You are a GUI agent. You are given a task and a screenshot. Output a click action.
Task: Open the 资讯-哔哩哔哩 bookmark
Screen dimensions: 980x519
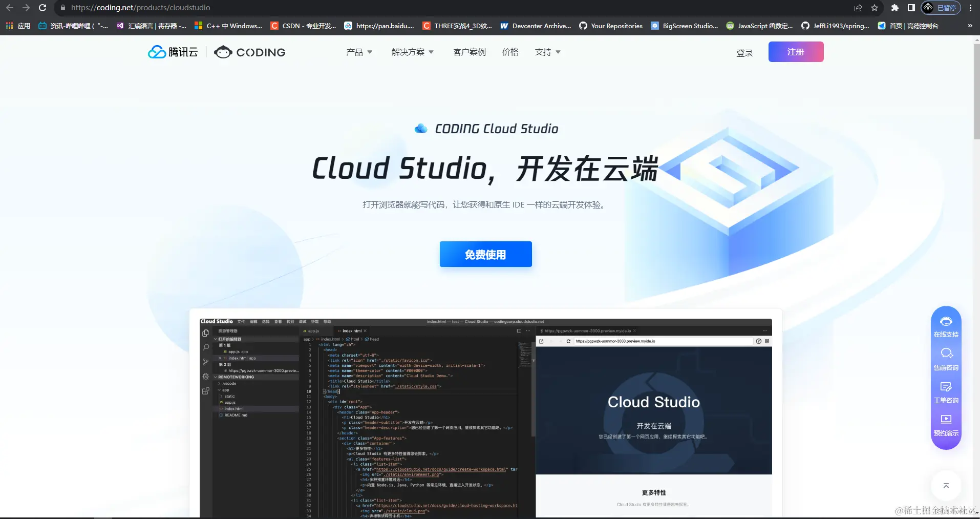[x=73, y=26]
